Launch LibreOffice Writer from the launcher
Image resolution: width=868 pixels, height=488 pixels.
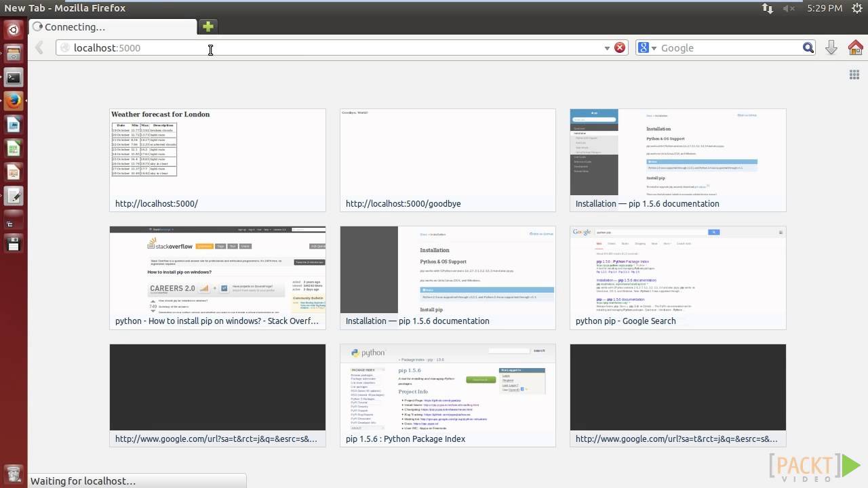pyautogui.click(x=14, y=125)
